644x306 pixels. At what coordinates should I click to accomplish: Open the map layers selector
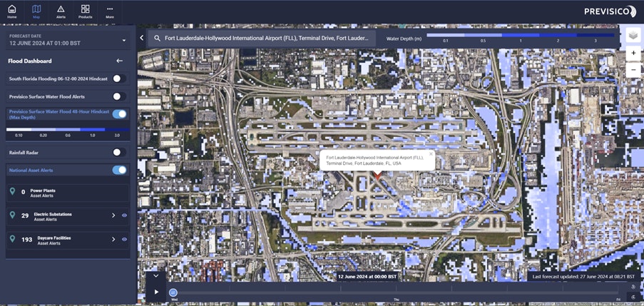pyautogui.click(x=633, y=36)
